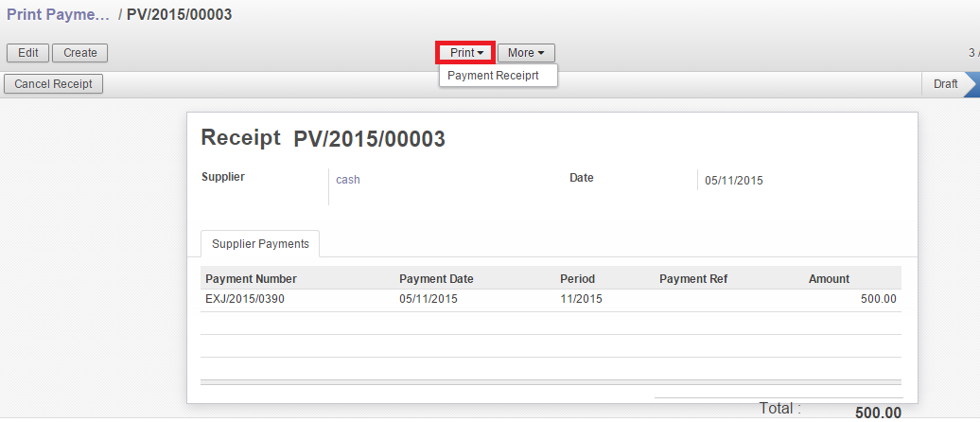Viewport: 980px width, 422px height.
Task: Select the Supplier Payments tab
Action: click(x=260, y=244)
